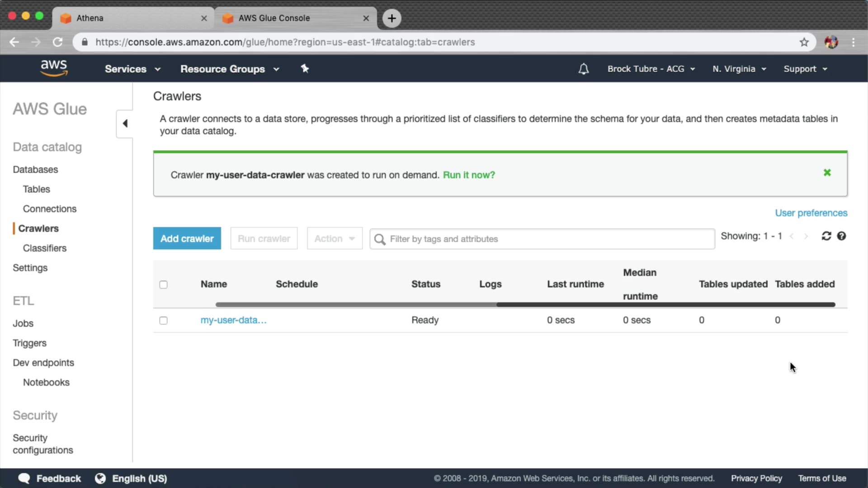Collapse the AWS Glue side panel
Viewport: 868px width, 488px height.
tap(125, 123)
